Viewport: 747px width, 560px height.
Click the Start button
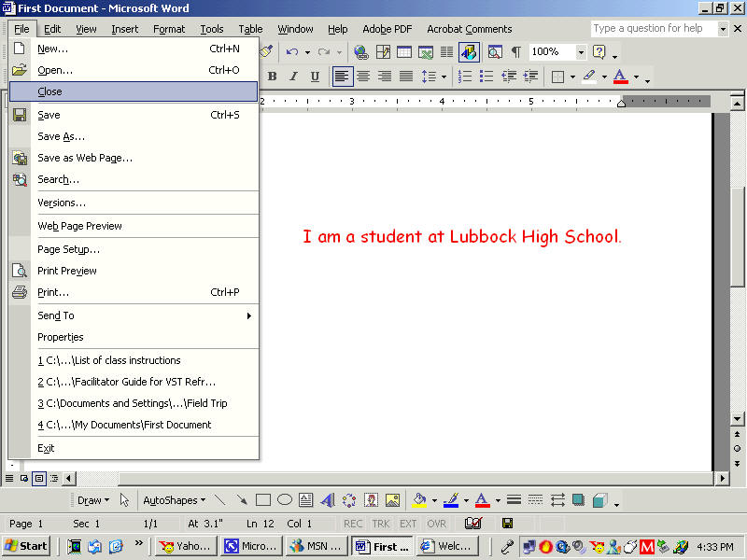coord(27,546)
